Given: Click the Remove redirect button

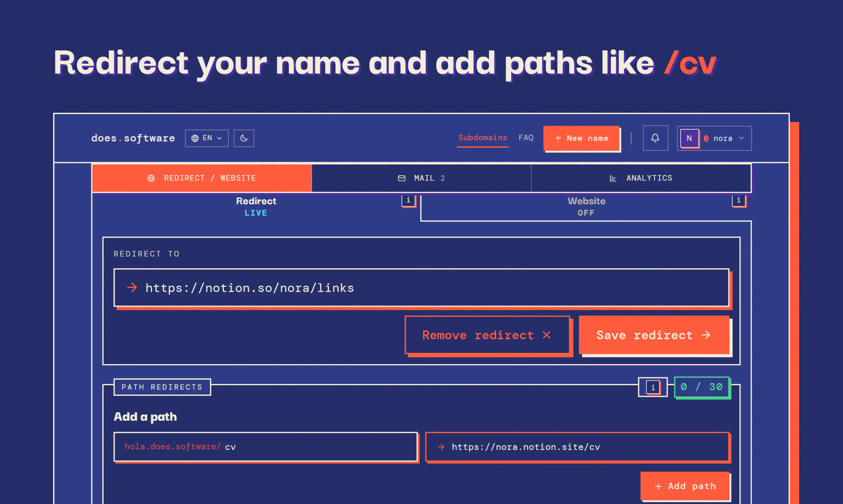Looking at the screenshot, I should click(x=488, y=335).
